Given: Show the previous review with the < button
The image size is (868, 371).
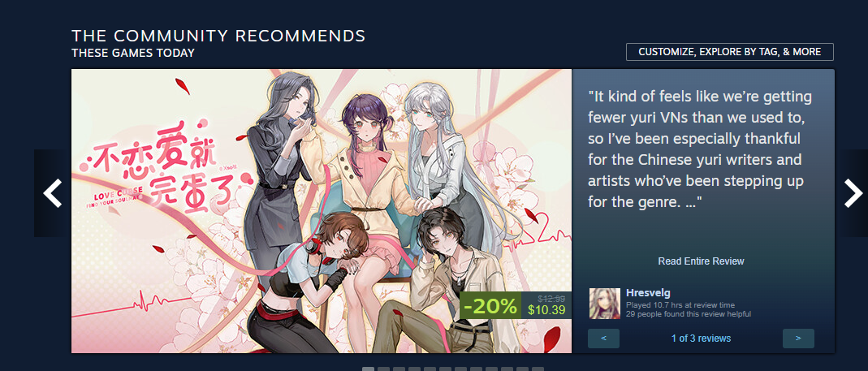Looking at the screenshot, I should point(603,339).
